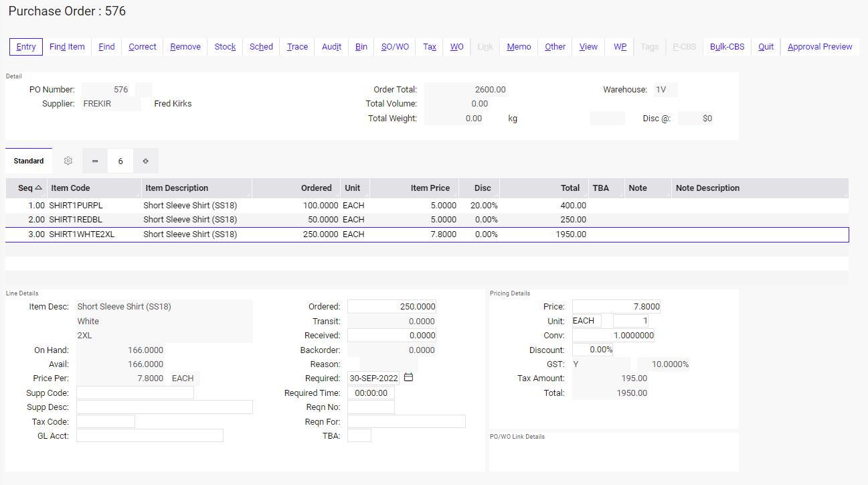Open the Trace toolbar function

pos(296,46)
